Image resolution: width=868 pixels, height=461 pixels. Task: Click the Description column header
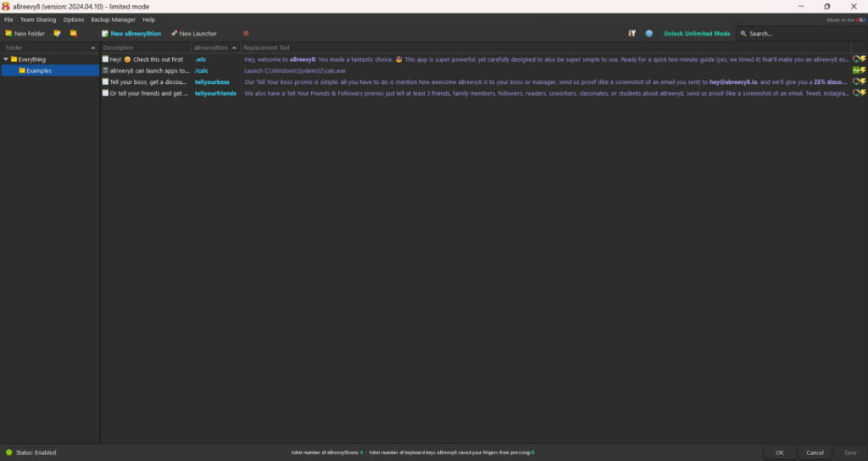[x=146, y=48]
